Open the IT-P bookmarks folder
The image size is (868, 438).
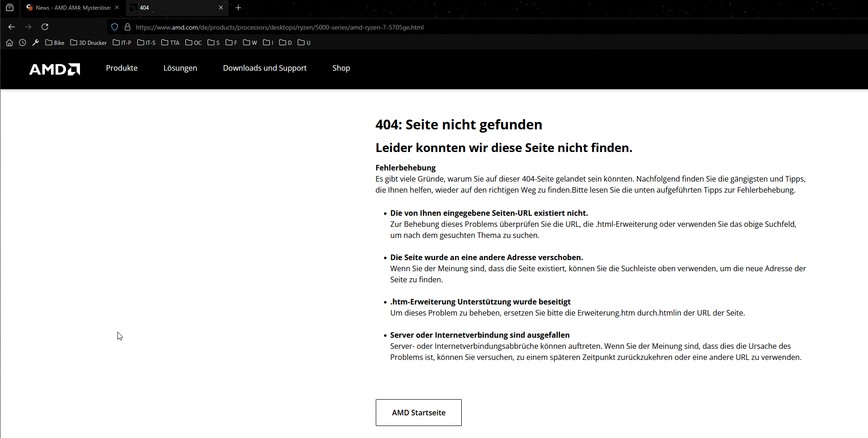[122, 43]
